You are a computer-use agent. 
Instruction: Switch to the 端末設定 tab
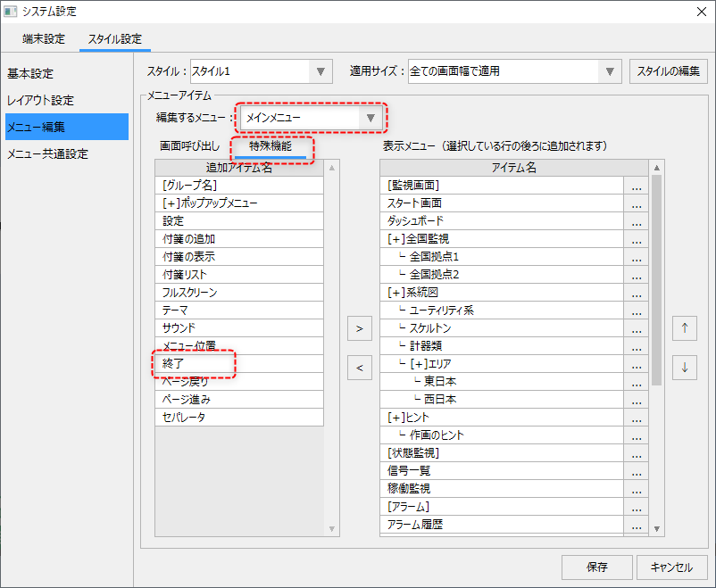(x=43, y=39)
